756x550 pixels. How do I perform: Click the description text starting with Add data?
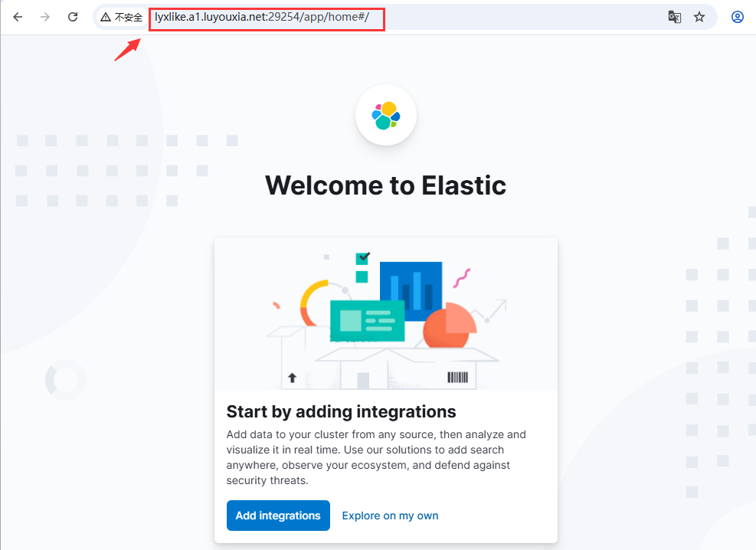tap(376, 457)
